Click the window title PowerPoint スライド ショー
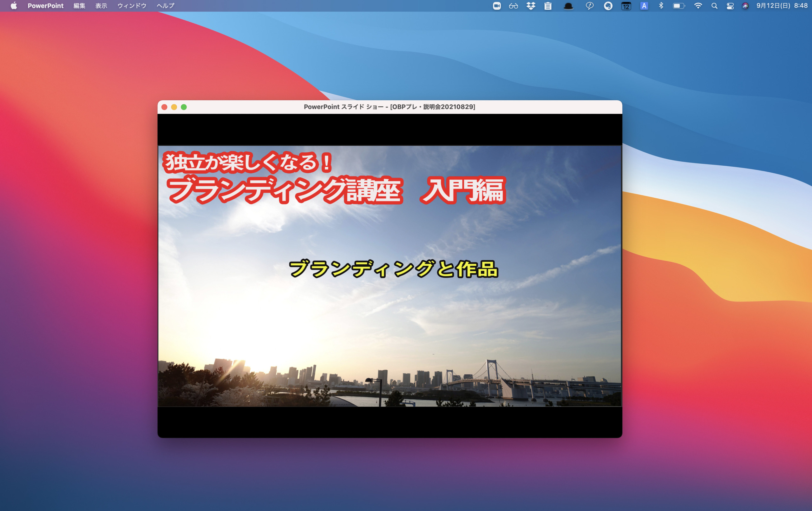This screenshot has height=511, width=812. click(x=390, y=107)
